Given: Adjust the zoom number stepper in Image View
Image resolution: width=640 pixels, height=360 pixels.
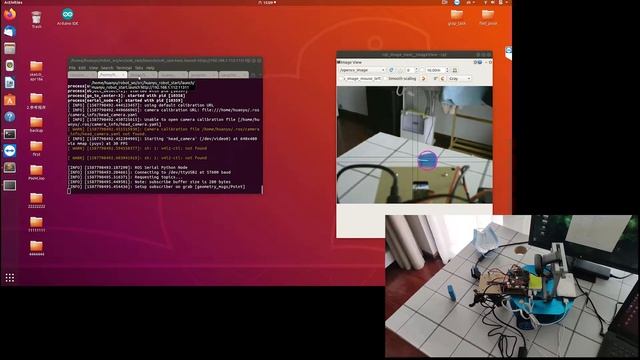Looking at the screenshot, I should (416, 70).
